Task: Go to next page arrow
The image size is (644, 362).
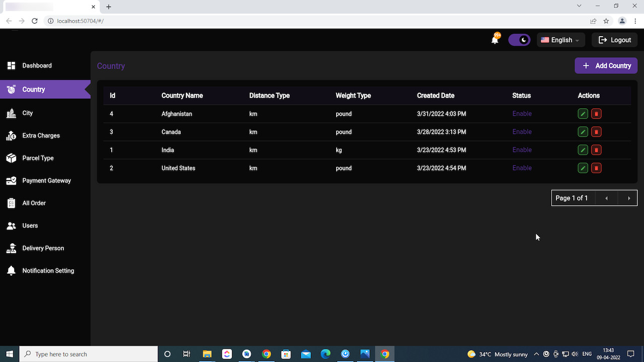Action: (x=629, y=198)
